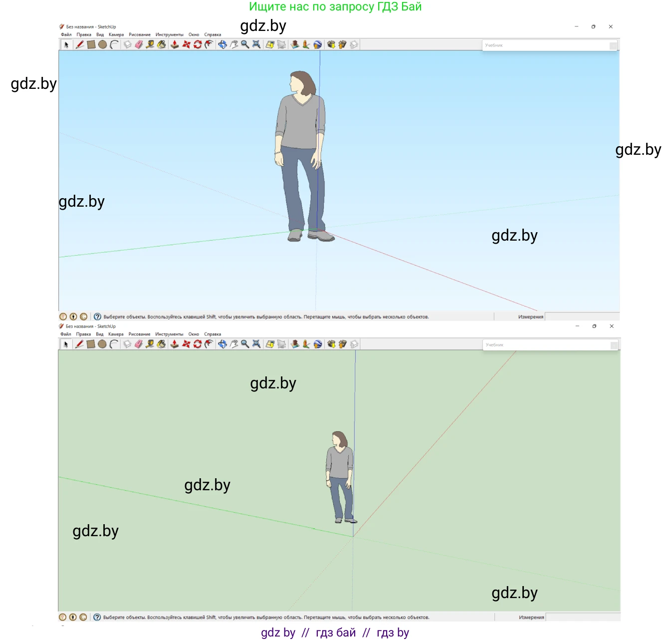Click Zoom Extents in the top window toolbar
This screenshot has height=641, width=672.
tap(256, 44)
